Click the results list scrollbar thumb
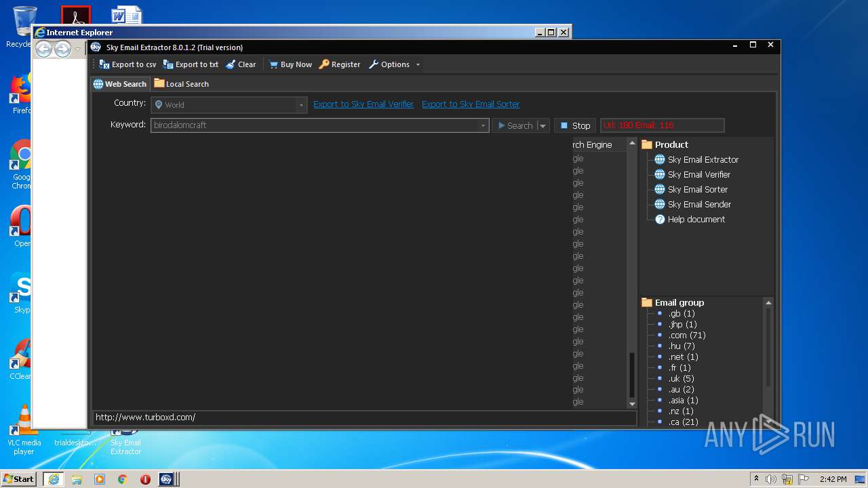Image resolution: width=868 pixels, height=488 pixels. (632, 375)
